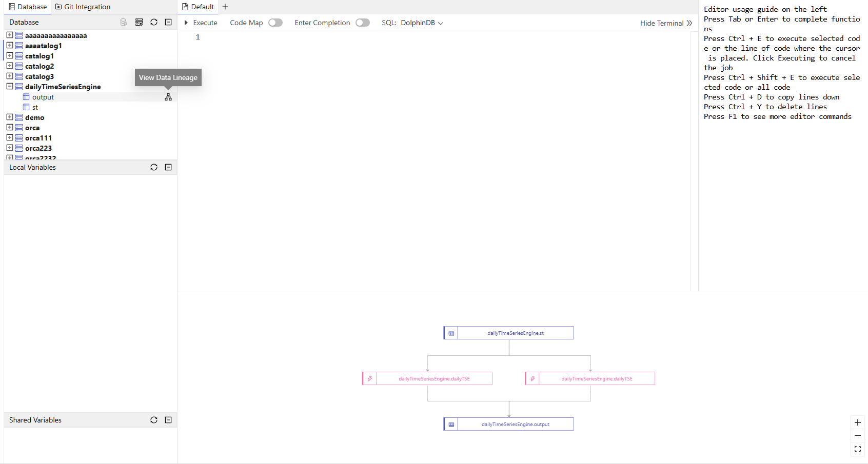Fit lineage graph to view
The height and width of the screenshot is (464, 868).
click(857, 449)
